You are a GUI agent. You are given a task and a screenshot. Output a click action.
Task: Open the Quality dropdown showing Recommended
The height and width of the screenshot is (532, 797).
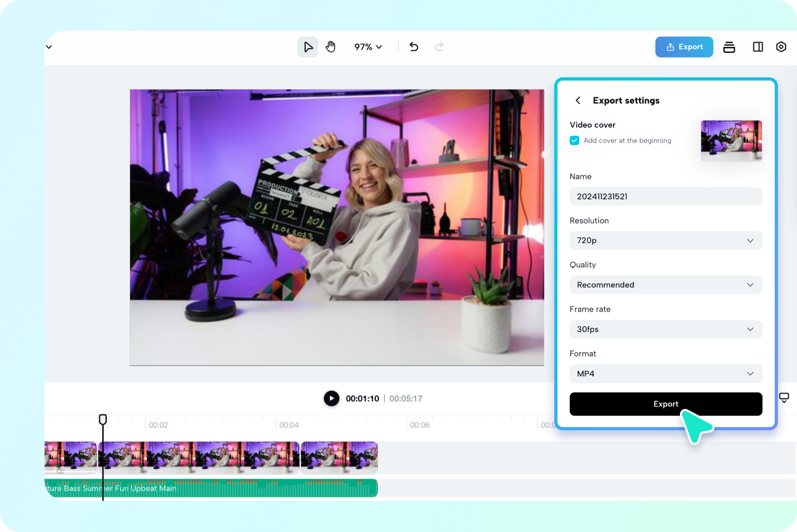666,285
